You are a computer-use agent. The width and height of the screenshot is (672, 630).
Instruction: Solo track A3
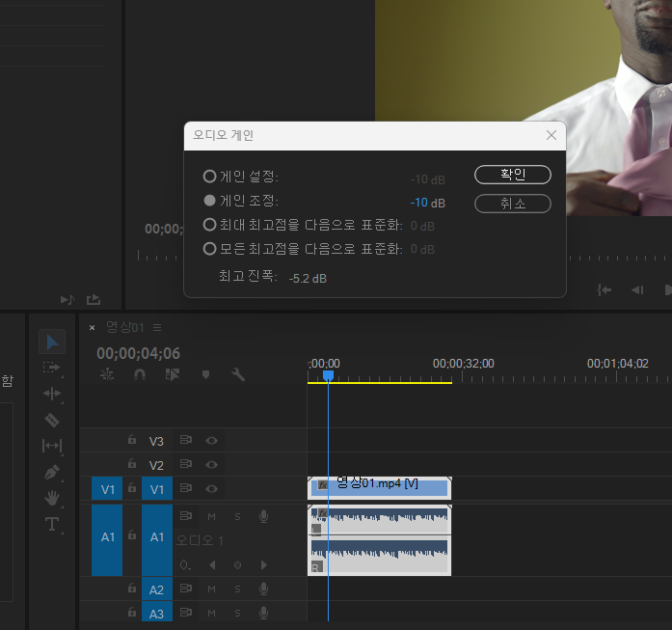pyautogui.click(x=237, y=614)
